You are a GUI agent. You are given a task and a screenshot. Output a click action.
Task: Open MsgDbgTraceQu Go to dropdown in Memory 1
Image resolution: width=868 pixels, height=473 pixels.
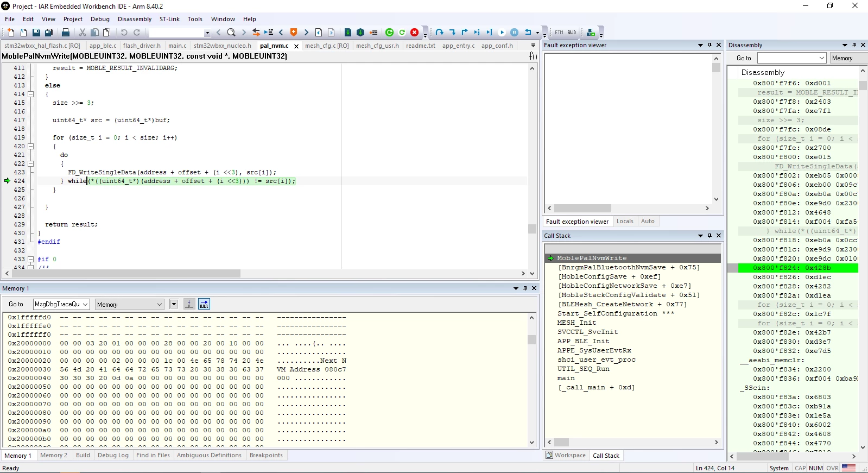85,304
